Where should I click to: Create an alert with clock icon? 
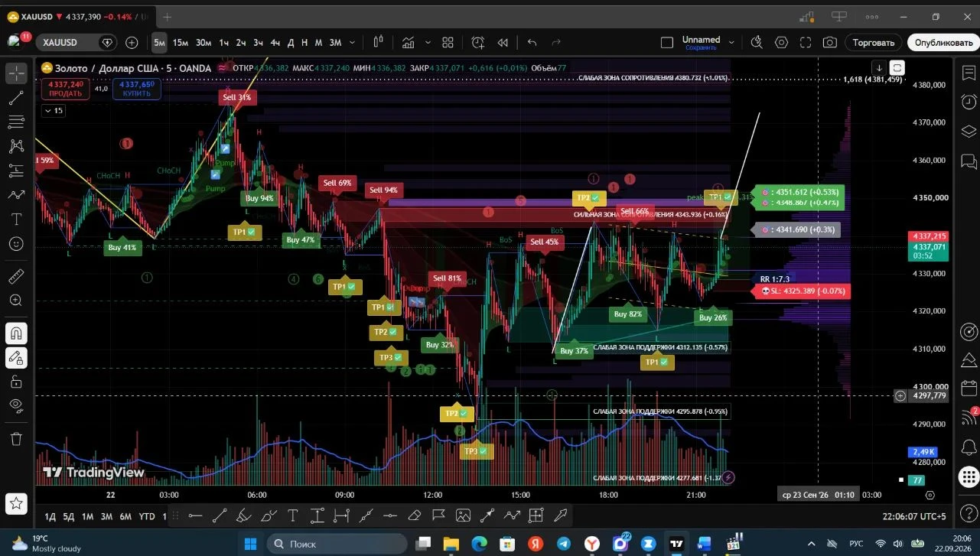tap(478, 43)
